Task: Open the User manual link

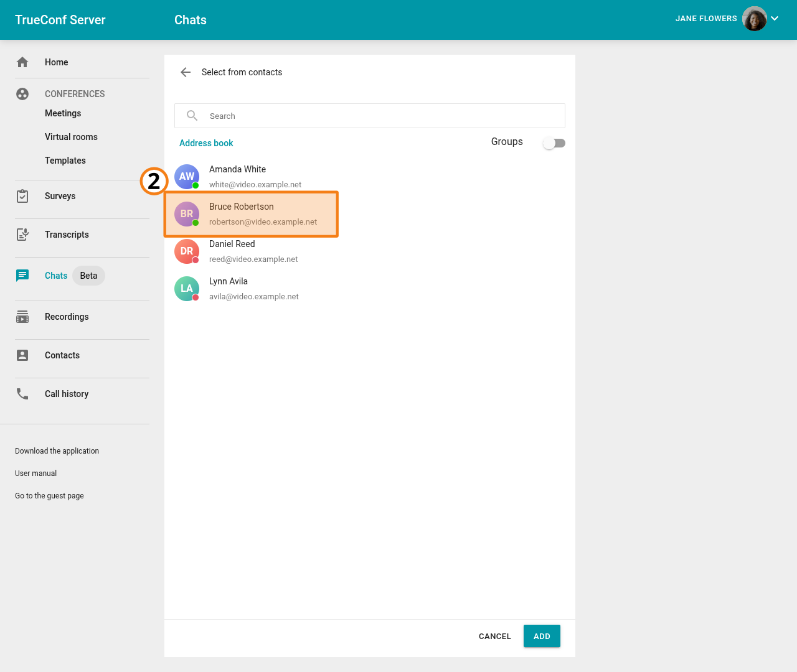Action: (35, 474)
